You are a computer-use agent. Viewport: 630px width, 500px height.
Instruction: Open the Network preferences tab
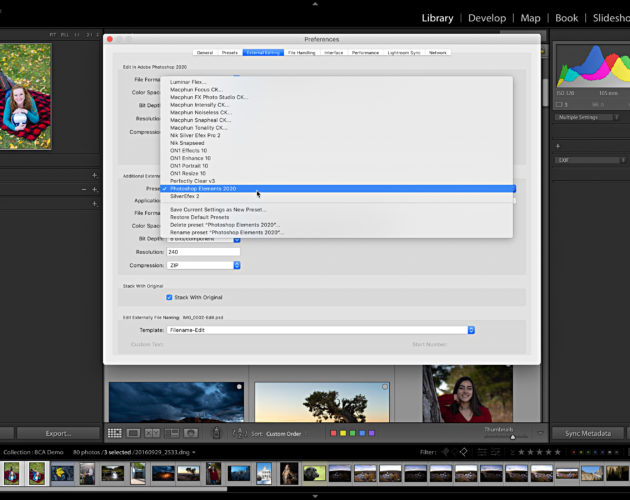point(438,53)
